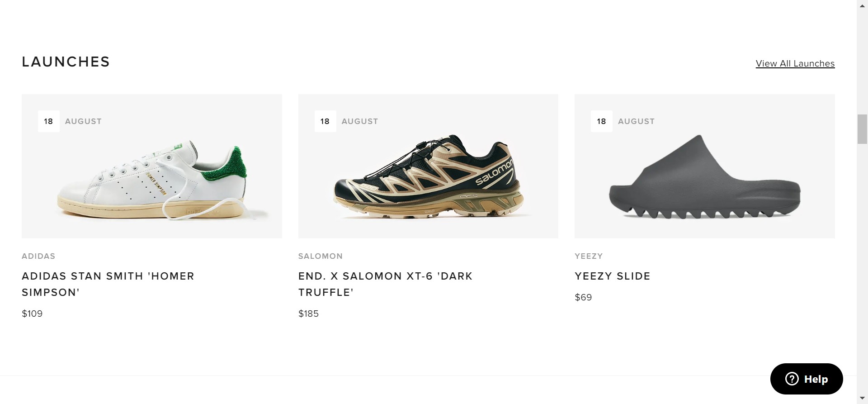Click the Help question mark icon
The image size is (868, 404).
click(792, 379)
